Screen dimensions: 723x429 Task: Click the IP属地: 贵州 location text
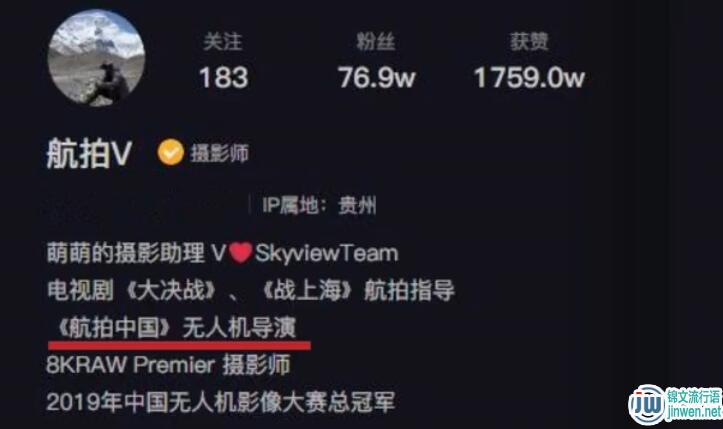[319, 205]
